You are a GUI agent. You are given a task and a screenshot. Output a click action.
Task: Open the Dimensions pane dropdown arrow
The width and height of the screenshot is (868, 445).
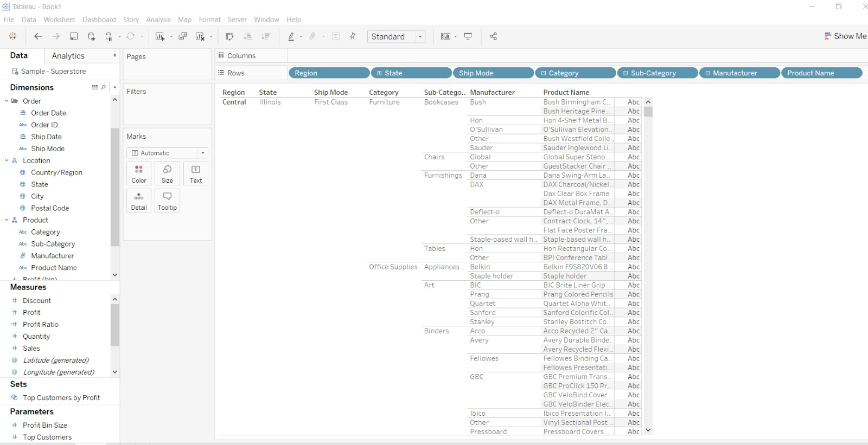pos(114,87)
